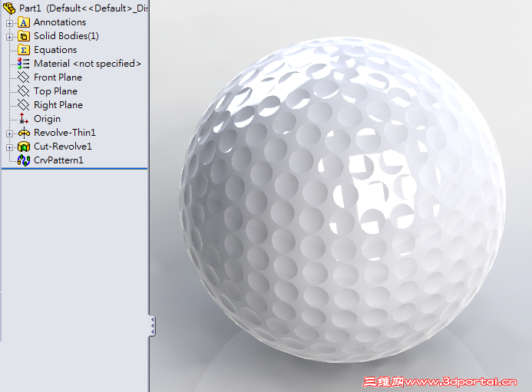This screenshot has height=392, width=532.
Task: Click the Material icon
Action: click(x=23, y=64)
